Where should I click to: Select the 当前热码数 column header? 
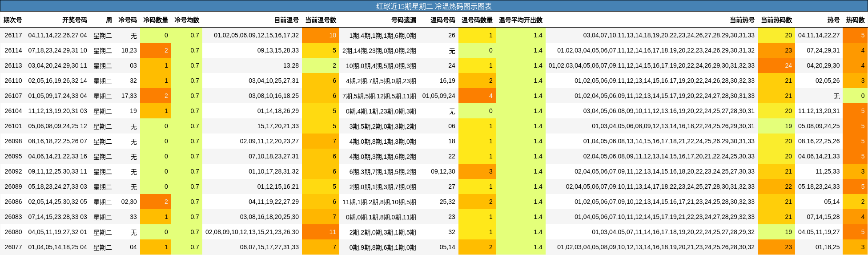776,20
